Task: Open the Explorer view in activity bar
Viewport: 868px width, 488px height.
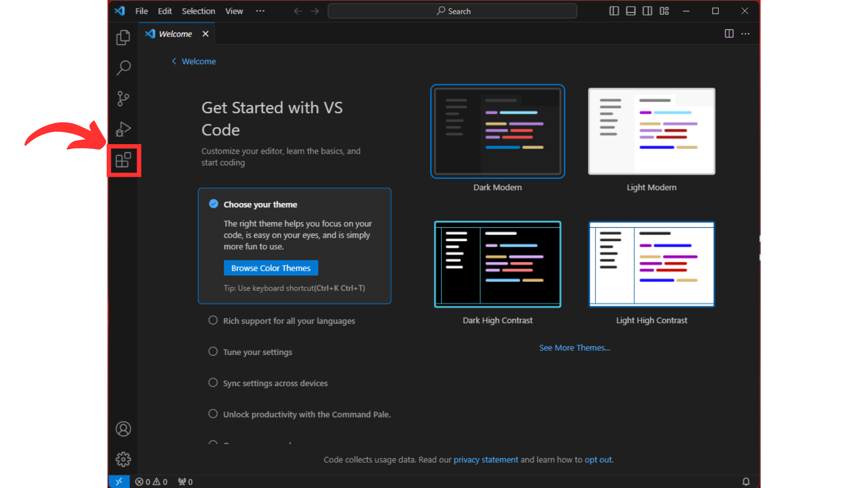Action: click(x=123, y=38)
